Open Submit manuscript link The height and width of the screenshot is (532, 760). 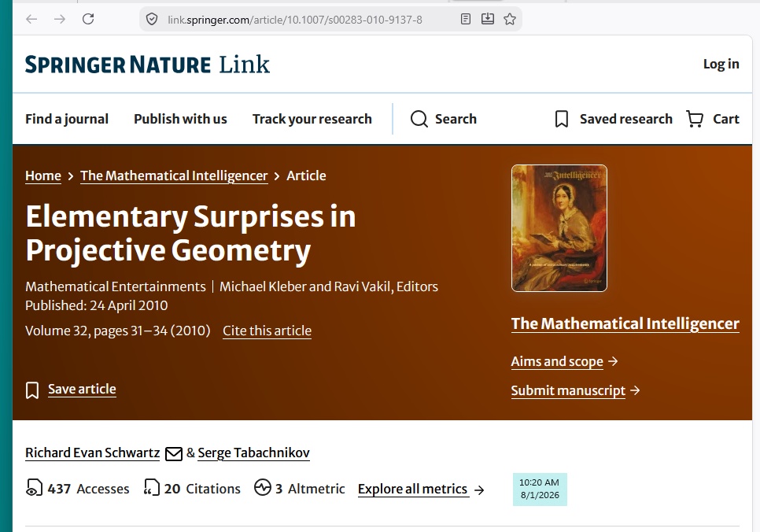point(568,391)
